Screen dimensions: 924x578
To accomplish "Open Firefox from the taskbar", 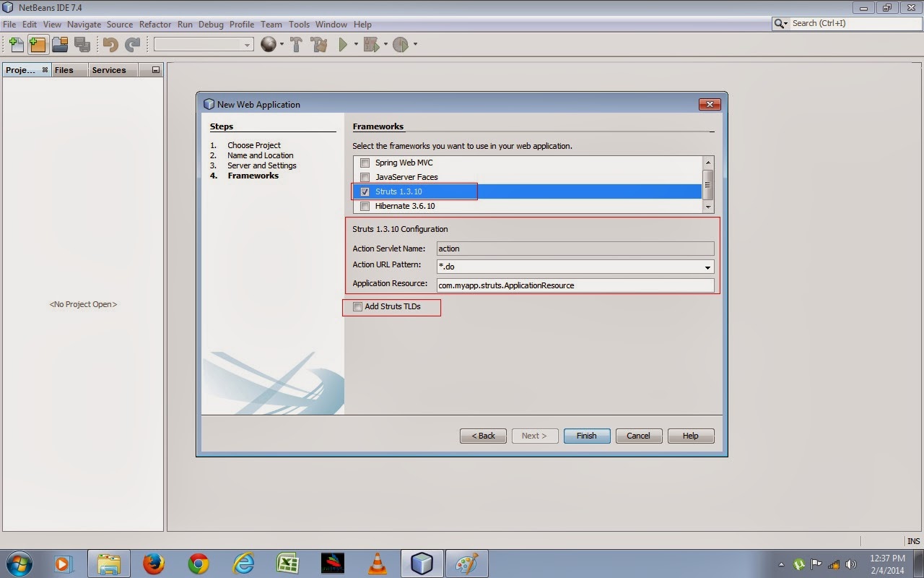I will click(x=153, y=564).
